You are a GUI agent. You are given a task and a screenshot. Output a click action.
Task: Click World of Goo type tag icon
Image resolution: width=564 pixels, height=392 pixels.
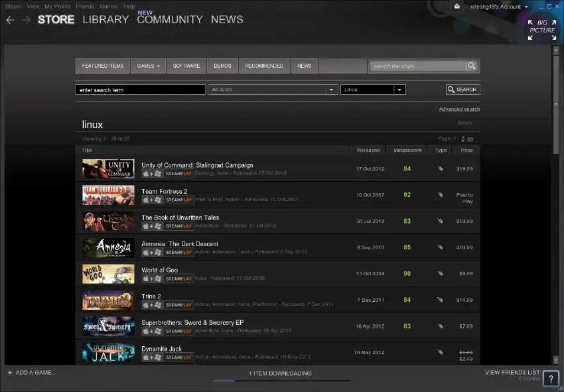tap(440, 273)
